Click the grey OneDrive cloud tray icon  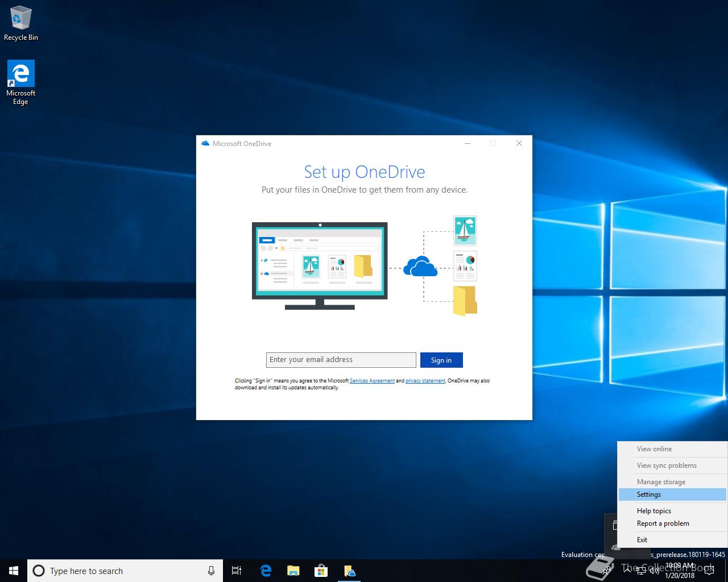615,547
